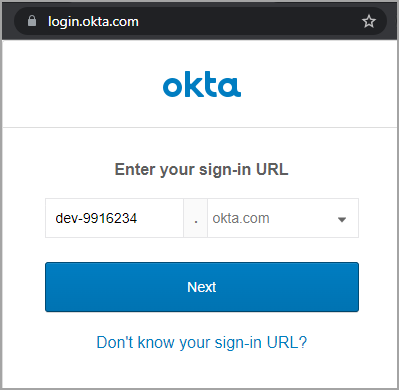Viewport: 399px width, 390px height.
Task: Click the Next button
Action: click(202, 287)
